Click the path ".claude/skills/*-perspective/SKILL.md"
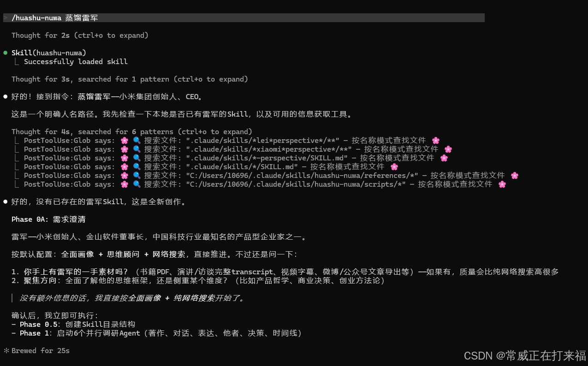 [x=267, y=158]
